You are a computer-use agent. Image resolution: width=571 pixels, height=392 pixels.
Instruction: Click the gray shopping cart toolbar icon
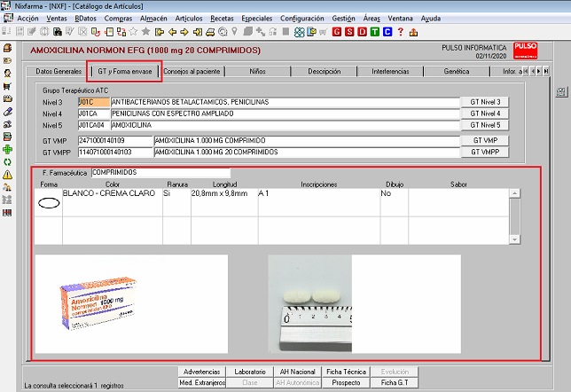click(323, 33)
